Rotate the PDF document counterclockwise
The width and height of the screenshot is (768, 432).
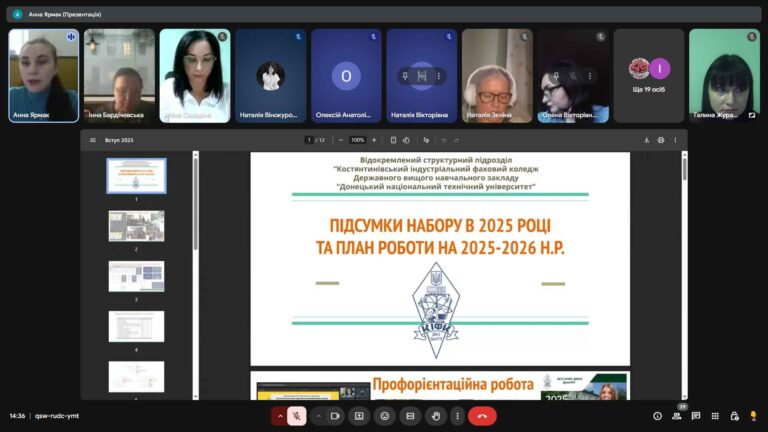pos(406,140)
